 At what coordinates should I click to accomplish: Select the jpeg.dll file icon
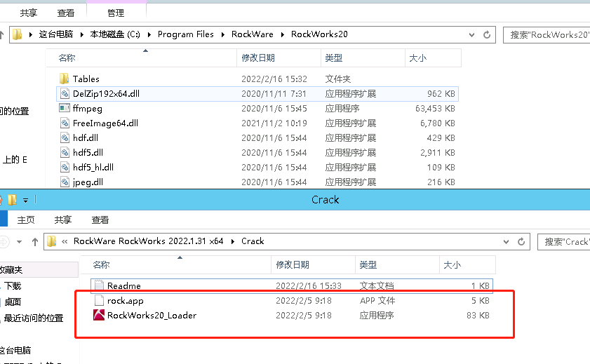(65, 182)
